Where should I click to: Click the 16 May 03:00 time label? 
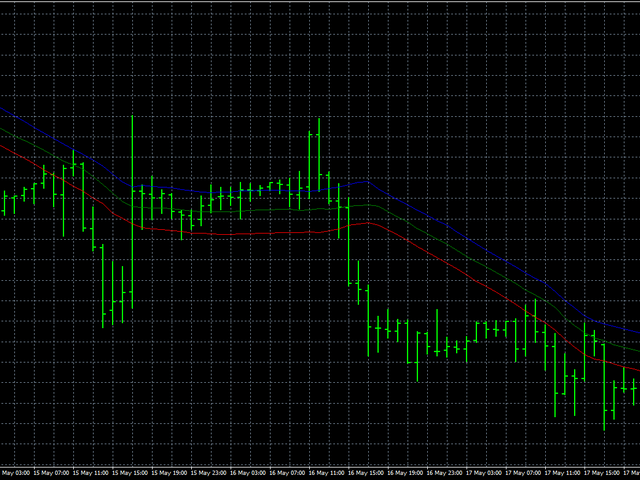point(248,473)
